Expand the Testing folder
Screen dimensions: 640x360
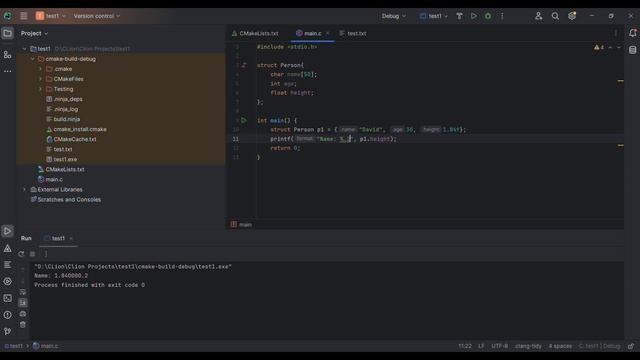(40, 89)
